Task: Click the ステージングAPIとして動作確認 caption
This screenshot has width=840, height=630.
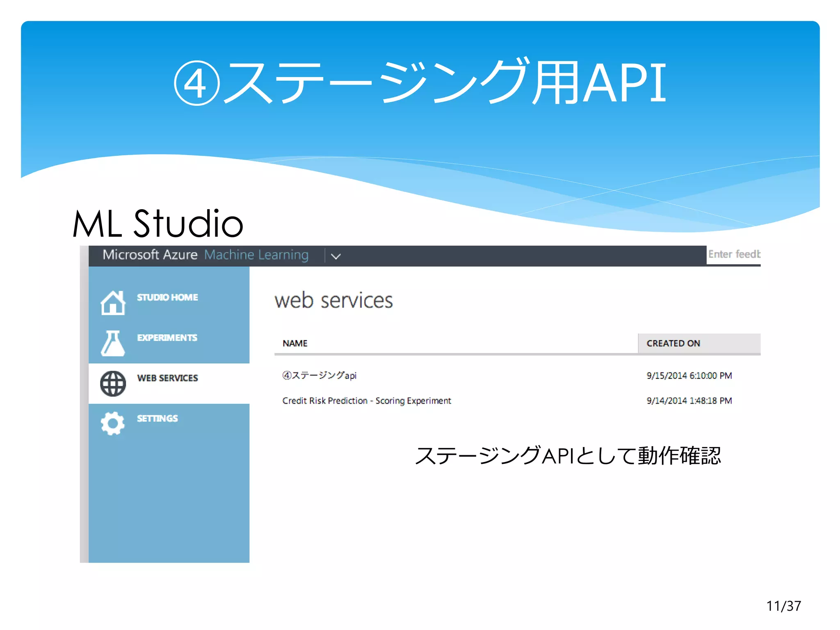Action: point(568,456)
